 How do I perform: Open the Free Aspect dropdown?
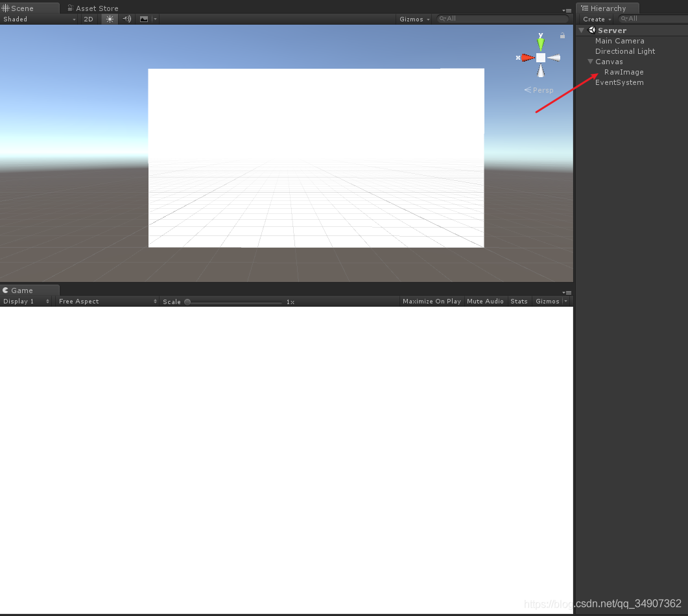pyautogui.click(x=107, y=302)
